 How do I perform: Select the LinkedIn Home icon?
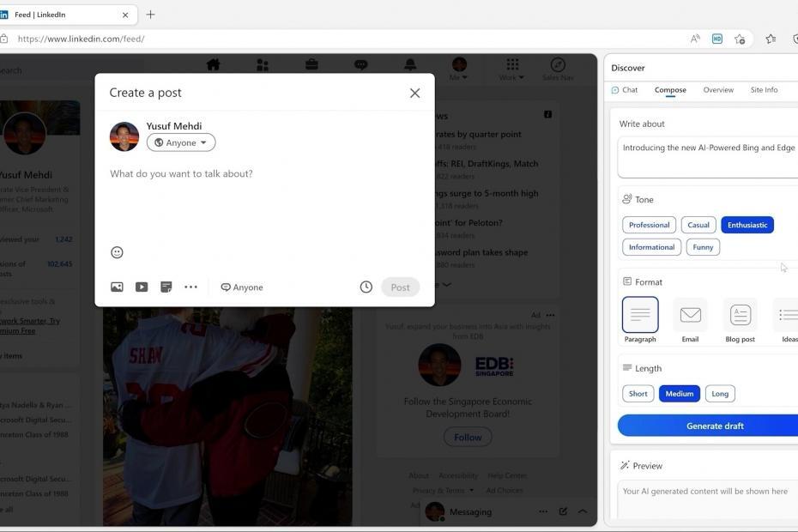tap(211, 64)
